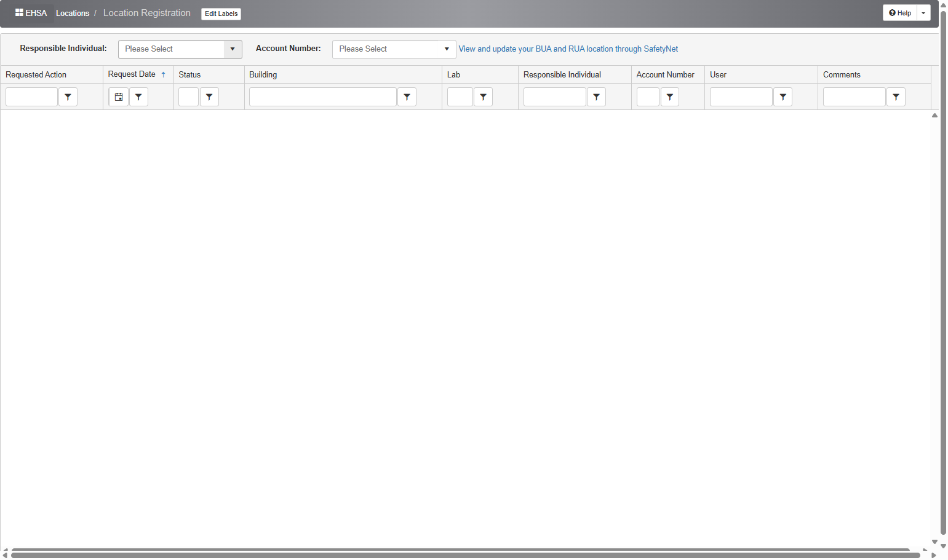This screenshot has height=560, width=948.
Task: Sort by Requested Action column header
Action: click(x=36, y=74)
